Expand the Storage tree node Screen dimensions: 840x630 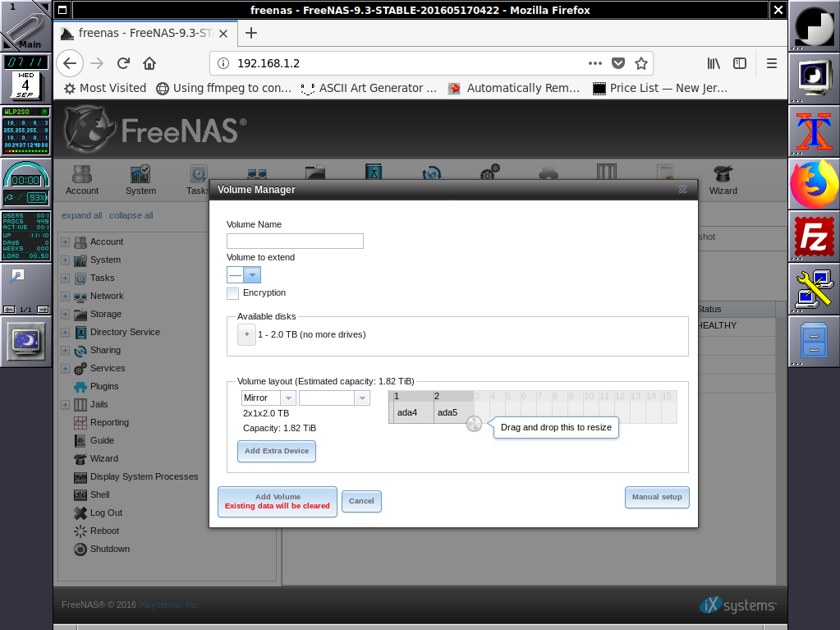(66, 315)
